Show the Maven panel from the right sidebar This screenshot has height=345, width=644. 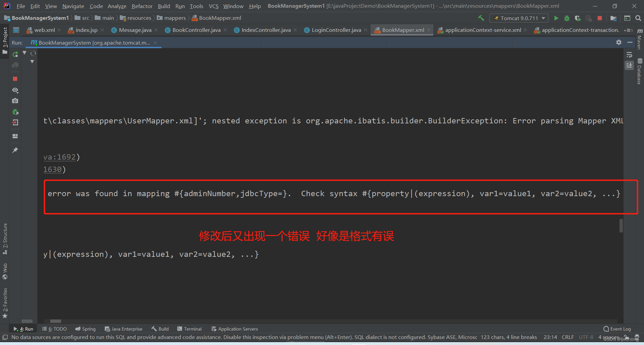coord(639,40)
